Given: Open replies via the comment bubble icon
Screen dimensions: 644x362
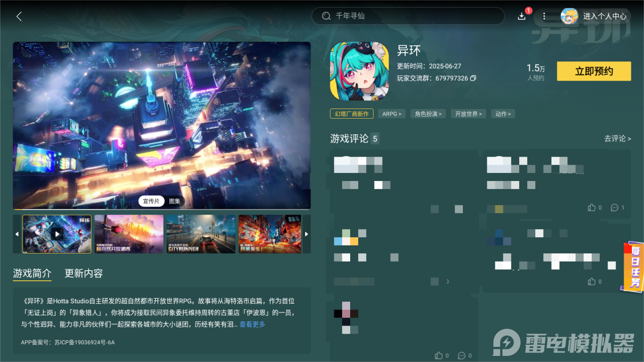Looking at the screenshot, I should [x=615, y=207].
